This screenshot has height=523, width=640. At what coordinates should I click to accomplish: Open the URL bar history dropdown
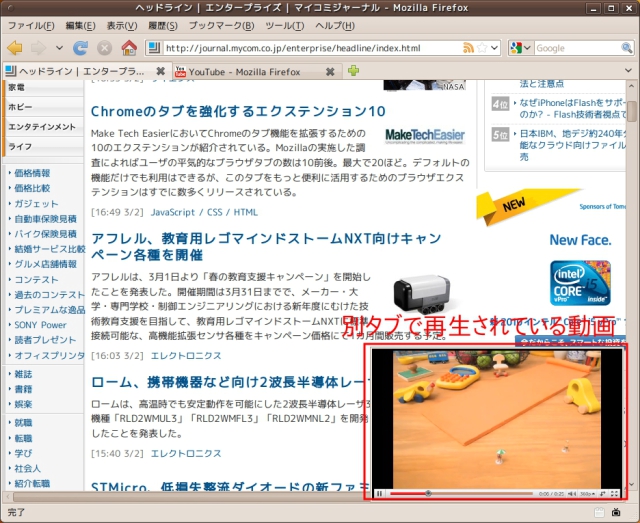(x=495, y=48)
